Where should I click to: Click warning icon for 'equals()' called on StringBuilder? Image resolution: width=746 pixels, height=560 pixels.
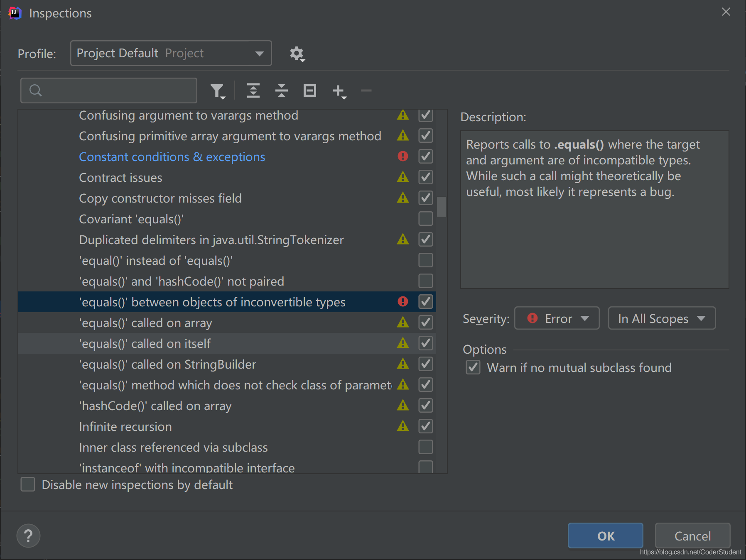(403, 364)
